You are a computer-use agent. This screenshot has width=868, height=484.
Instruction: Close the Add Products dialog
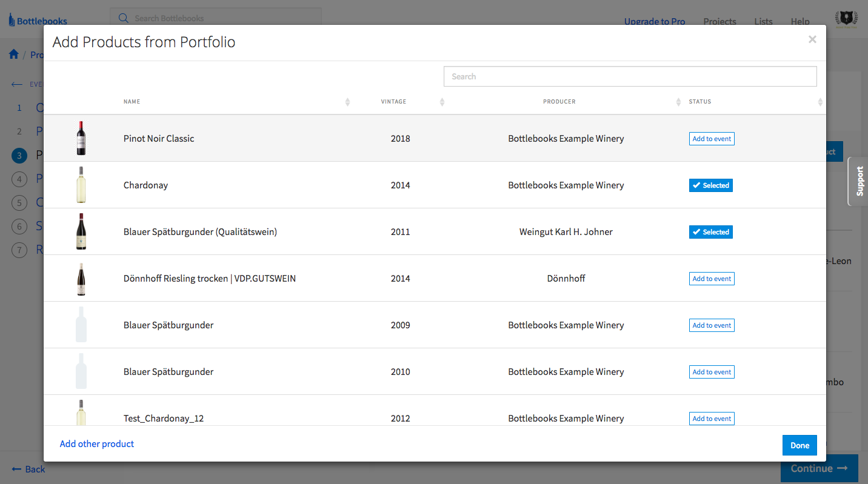pyautogui.click(x=812, y=39)
